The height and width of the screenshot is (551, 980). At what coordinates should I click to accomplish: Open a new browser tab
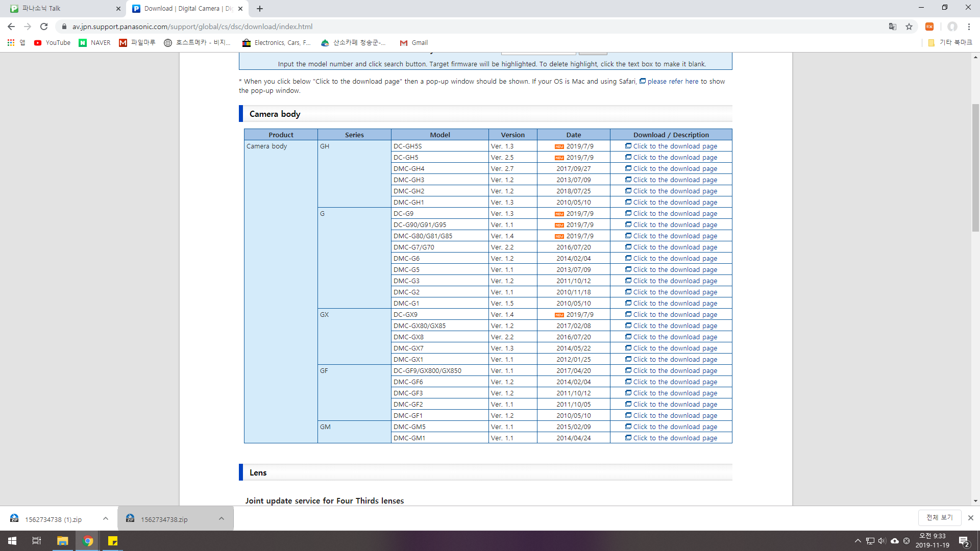click(x=260, y=9)
